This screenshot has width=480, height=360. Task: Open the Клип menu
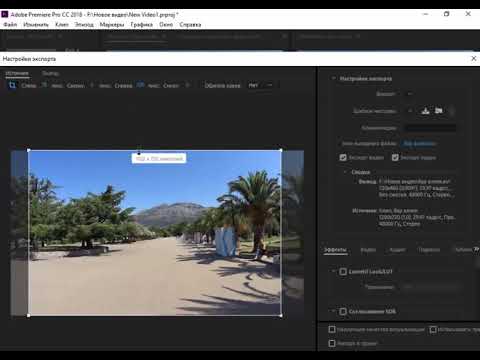[x=62, y=24]
